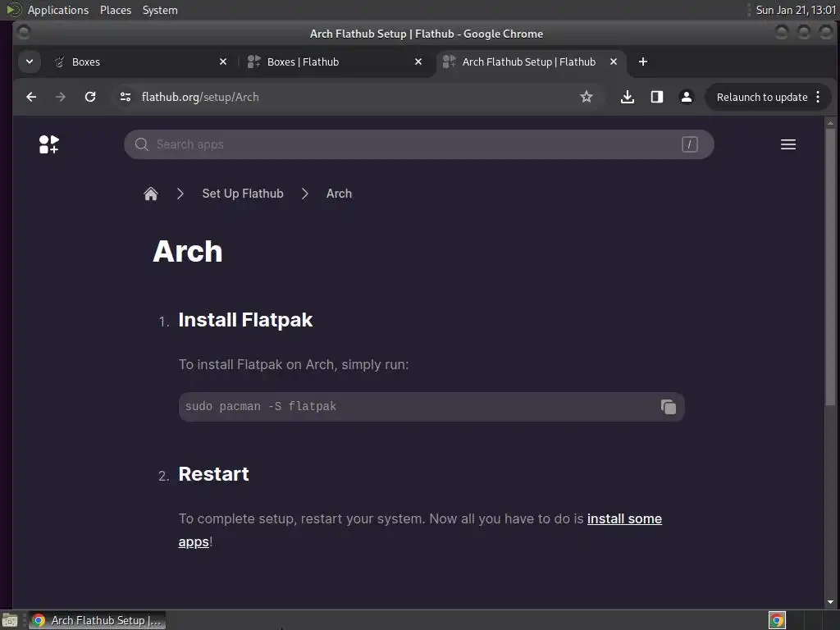Follow the install some apps link
840x630 pixels.
pos(624,519)
